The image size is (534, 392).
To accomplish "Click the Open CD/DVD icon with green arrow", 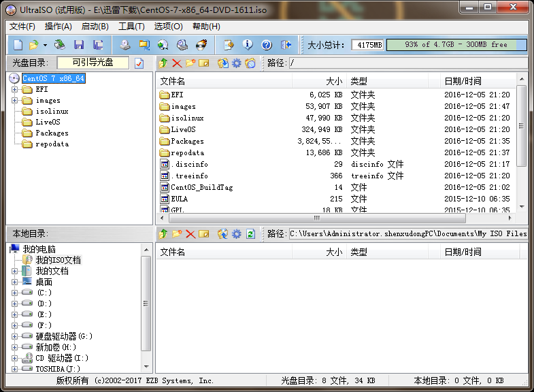I will click(x=60, y=45).
